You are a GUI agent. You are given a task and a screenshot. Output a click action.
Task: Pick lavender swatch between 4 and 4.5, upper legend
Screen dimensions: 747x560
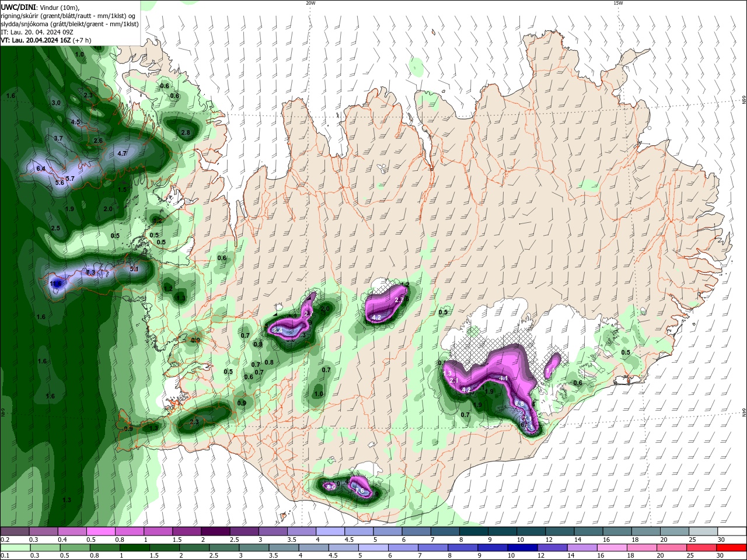[330, 531]
